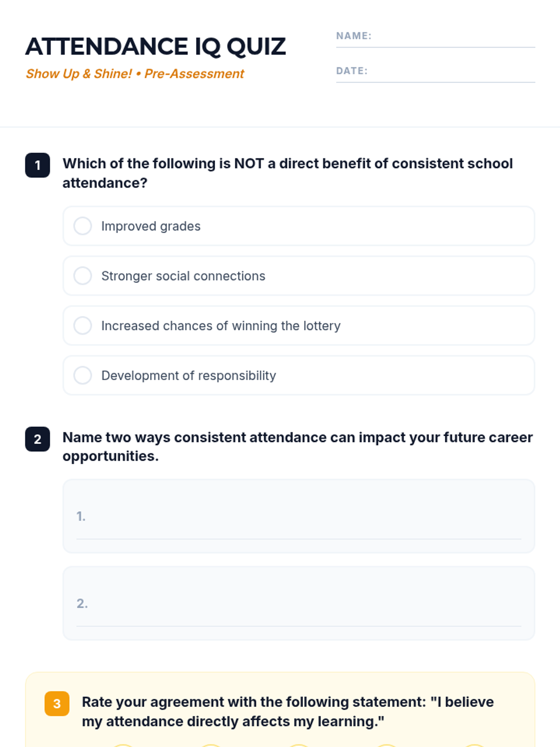560x747 pixels.
Task: Click the first answer box for question 2
Action: tap(299, 516)
